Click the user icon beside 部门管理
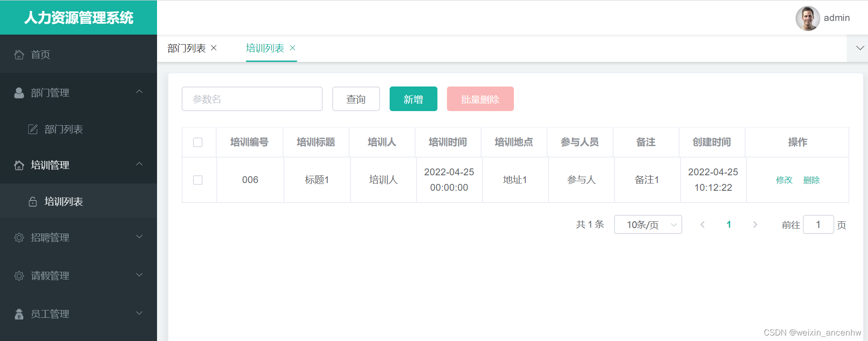Viewport: 868px width, 341px height. point(19,93)
